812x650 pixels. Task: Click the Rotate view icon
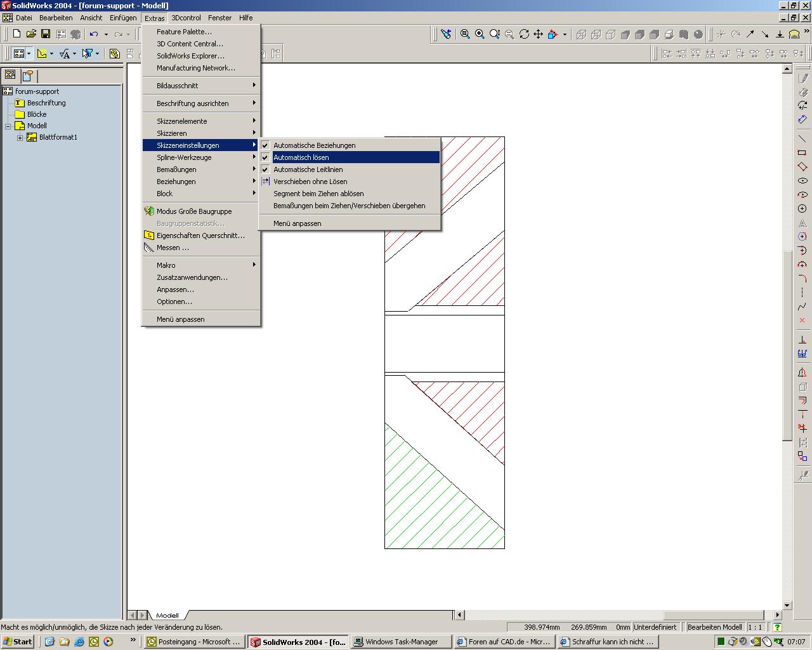[x=524, y=34]
